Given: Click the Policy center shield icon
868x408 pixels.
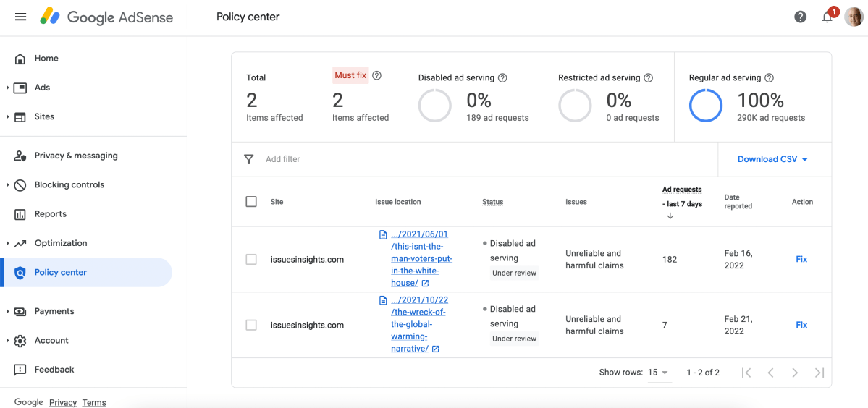Looking at the screenshot, I should 20,273.
